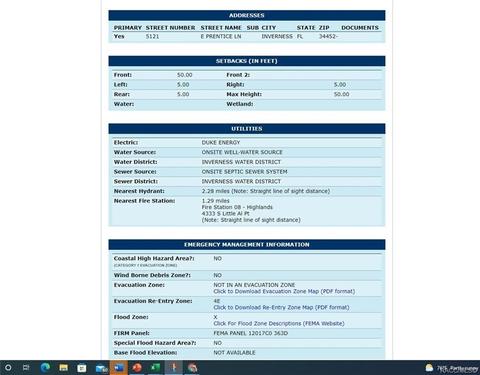
Task: Click the ADDRESSES section header
Action: [x=247, y=15]
